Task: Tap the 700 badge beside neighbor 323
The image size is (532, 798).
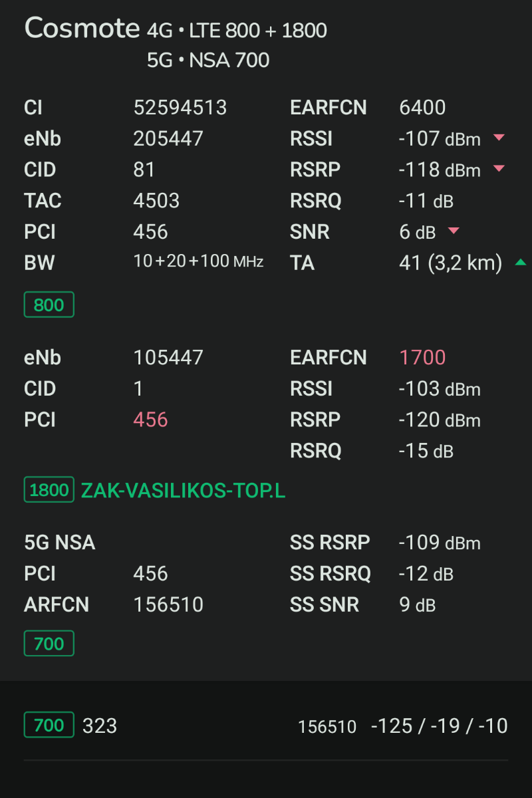Action: pos(49,725)
